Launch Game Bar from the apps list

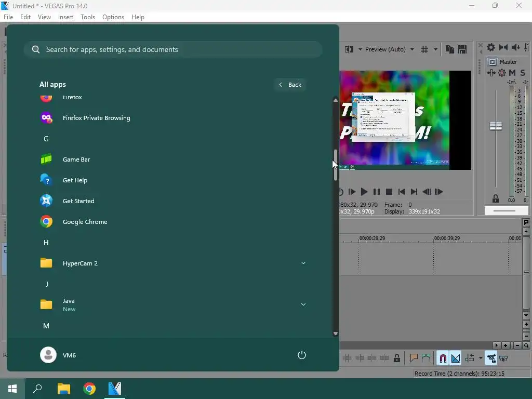(173, 159)
